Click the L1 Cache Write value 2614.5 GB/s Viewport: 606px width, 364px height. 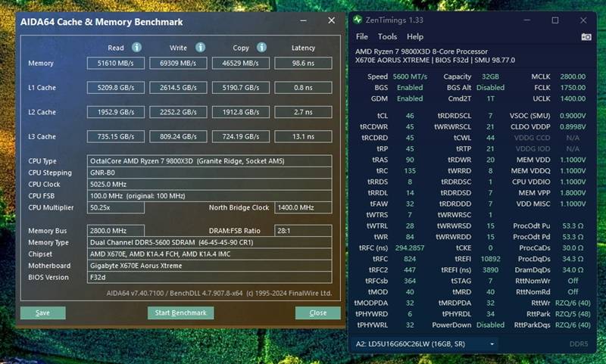point(178,88)
